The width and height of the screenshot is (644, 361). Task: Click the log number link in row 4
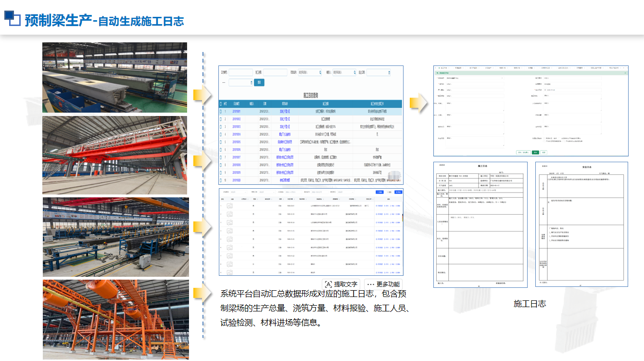[237, 134]
